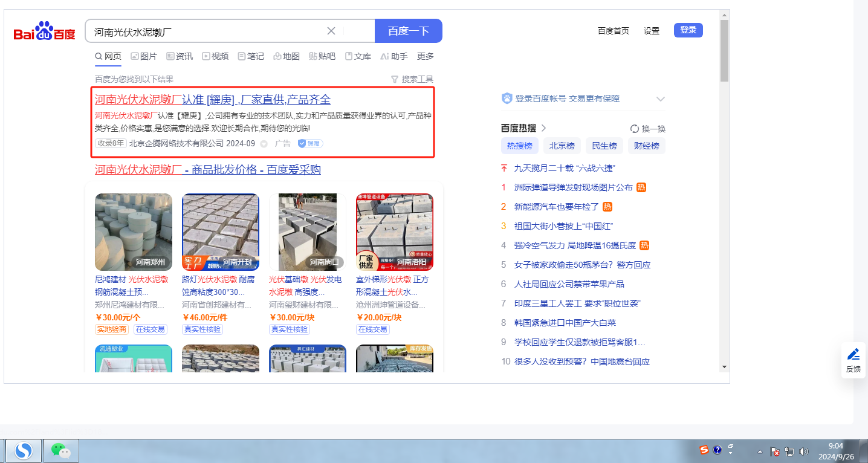Select the 北京榜 tag

tap(562, 146)
